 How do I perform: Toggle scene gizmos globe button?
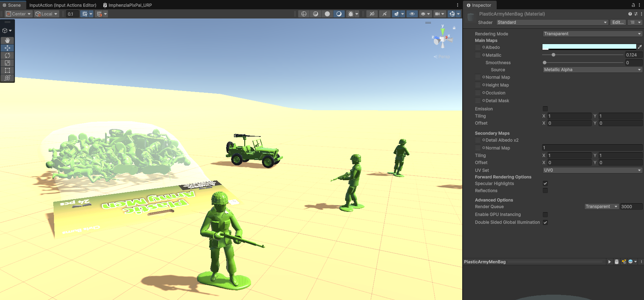coord(452,14)
